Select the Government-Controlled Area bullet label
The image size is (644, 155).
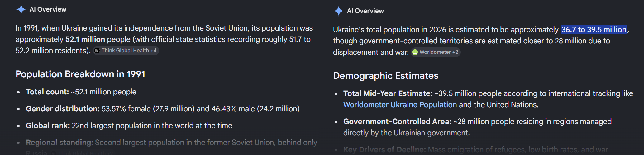397,122
